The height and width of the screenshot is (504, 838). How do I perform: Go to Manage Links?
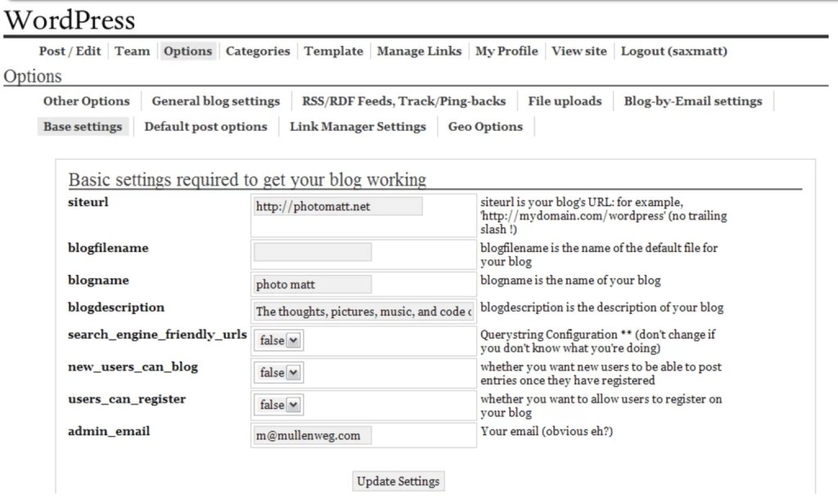(x=419, y=51)
